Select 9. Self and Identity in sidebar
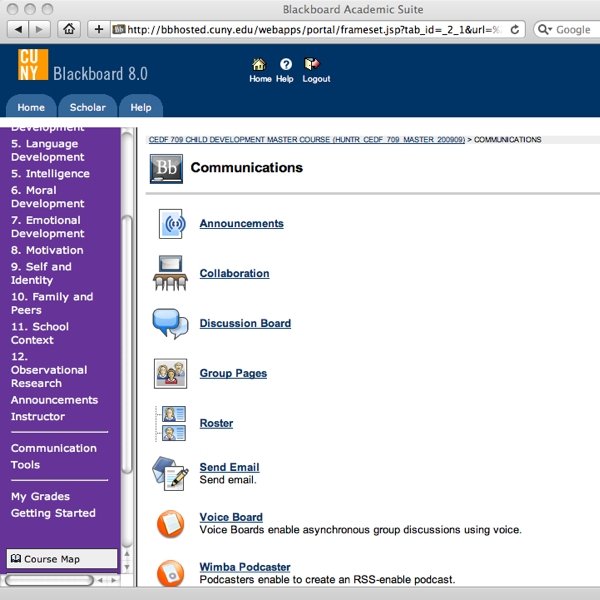 pos(41,273)
